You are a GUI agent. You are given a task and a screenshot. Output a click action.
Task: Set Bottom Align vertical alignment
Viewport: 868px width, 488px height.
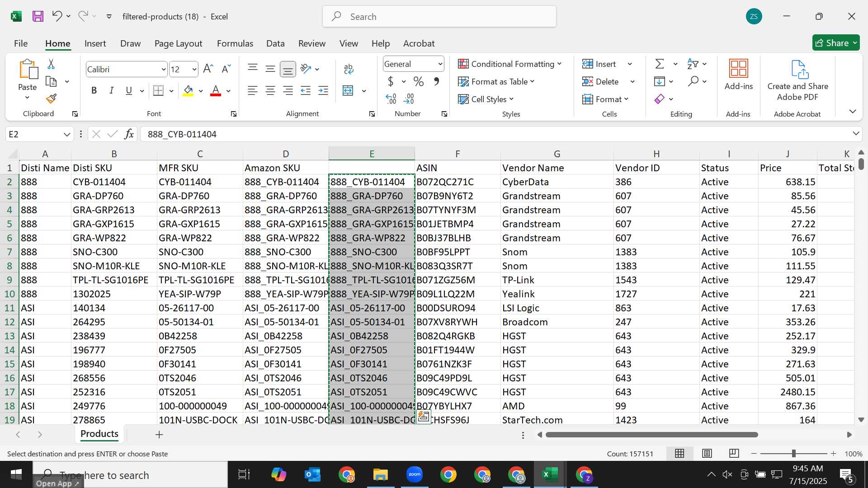point(288,69)
